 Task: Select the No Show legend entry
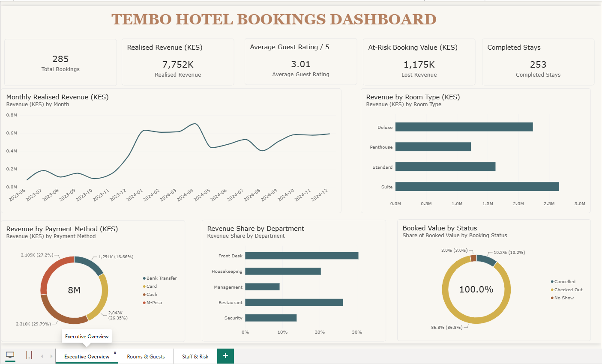point(562,298)
